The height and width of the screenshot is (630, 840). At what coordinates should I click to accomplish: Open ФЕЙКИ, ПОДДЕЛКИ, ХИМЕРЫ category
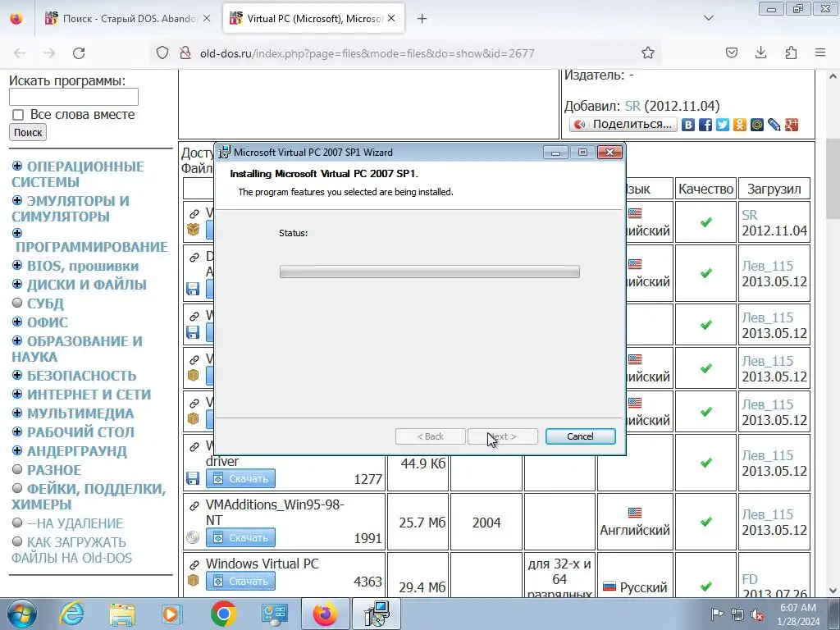coord(89,496)
